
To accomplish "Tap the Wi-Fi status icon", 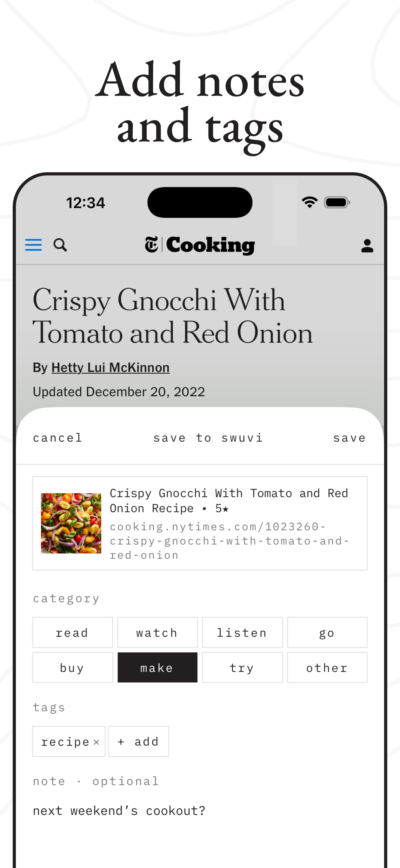I will click(x=309, y=202).
